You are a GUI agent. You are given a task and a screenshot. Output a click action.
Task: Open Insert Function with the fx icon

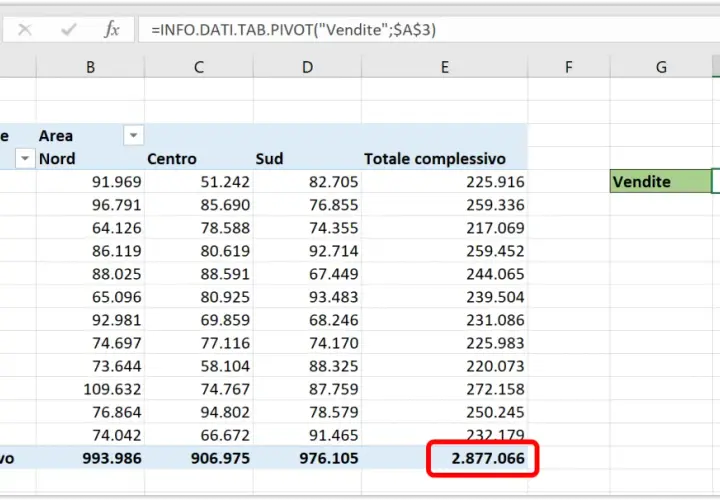[112, 30]
